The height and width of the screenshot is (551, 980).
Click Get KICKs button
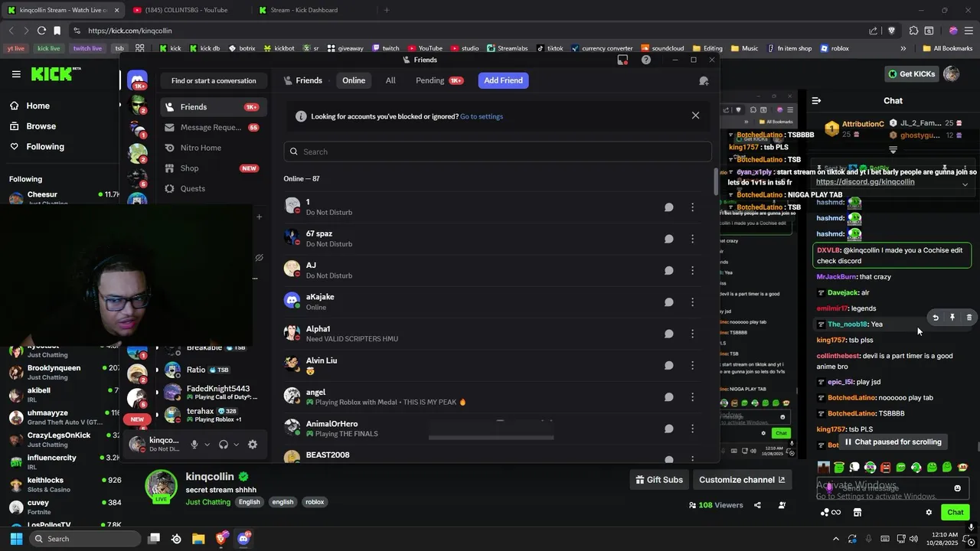pos(911,74)
